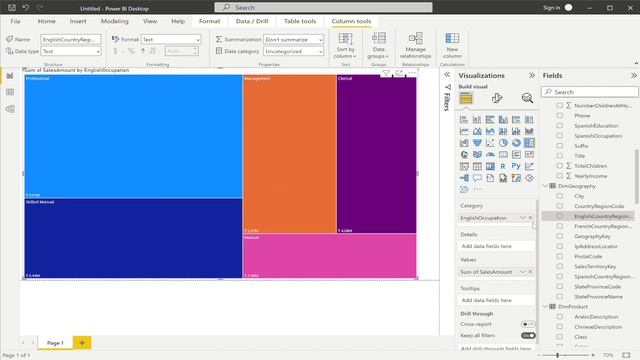This screenshot has width=640, height=360.
Task: Open the Format dropdown showing Text
Action: tap(171, 40)
